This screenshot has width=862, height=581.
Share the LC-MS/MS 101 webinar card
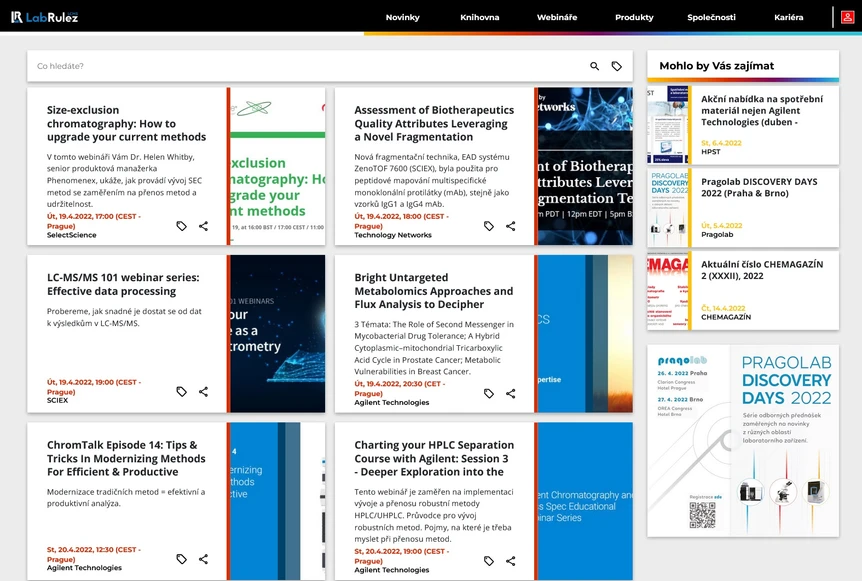click(203, 391)
